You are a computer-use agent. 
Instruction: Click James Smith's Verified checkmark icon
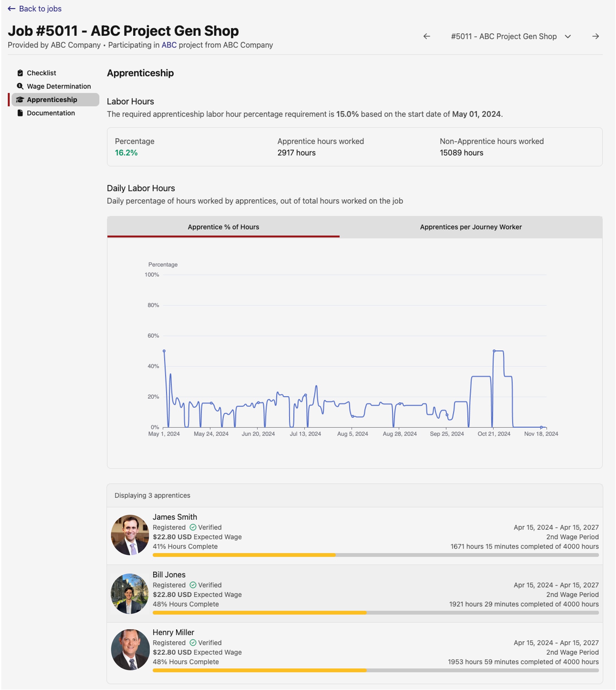[193, 528]
